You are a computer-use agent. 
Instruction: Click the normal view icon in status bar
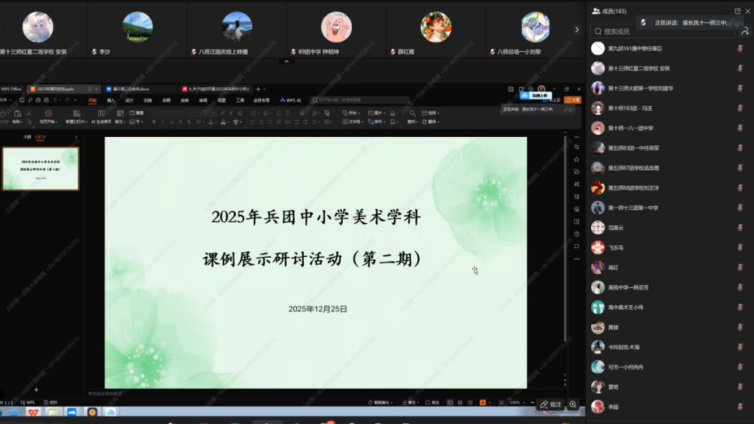(450, 403)
